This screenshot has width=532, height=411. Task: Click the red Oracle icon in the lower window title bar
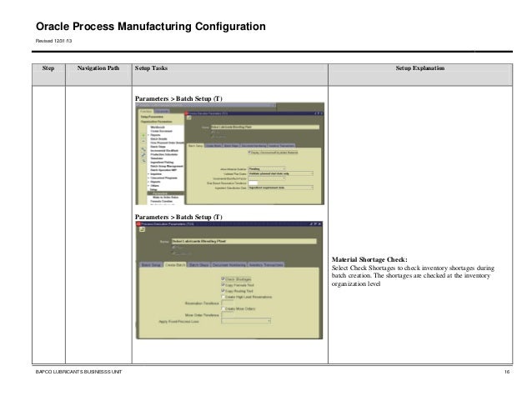[x=138, y=223]
